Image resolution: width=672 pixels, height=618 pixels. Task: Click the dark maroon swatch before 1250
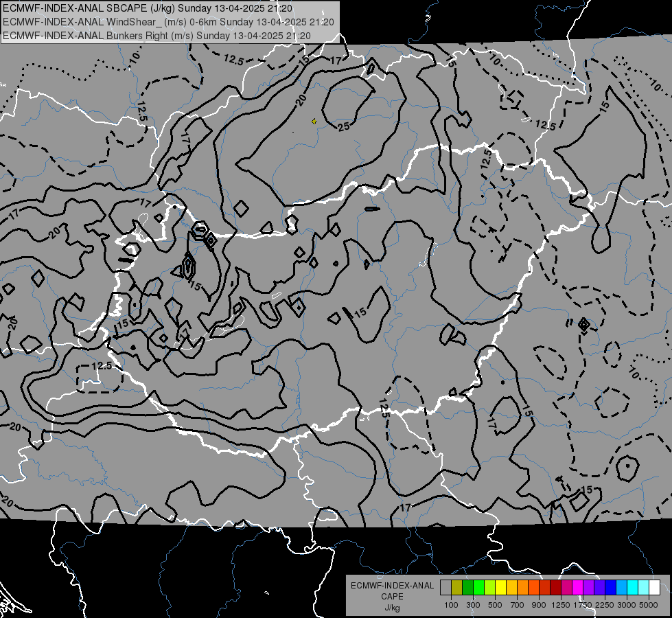coord(556,587)
